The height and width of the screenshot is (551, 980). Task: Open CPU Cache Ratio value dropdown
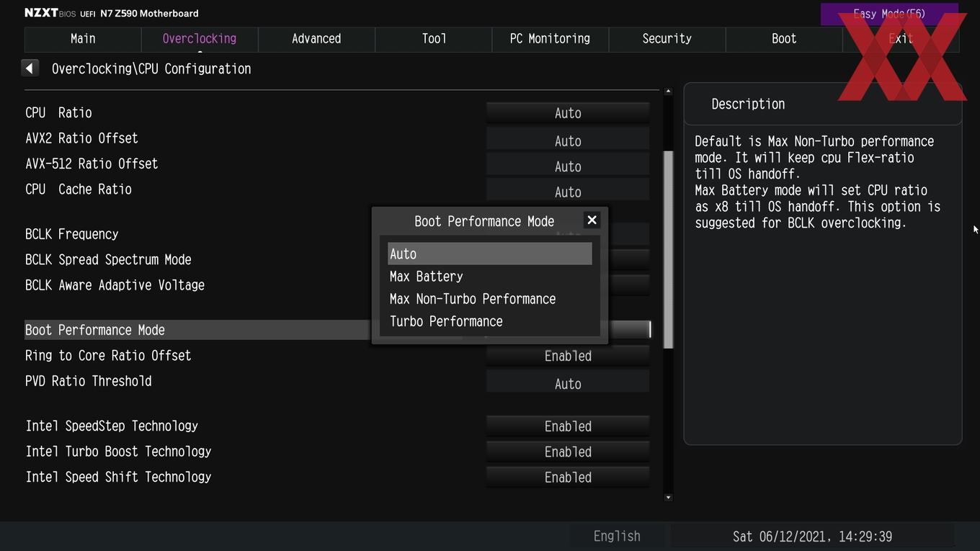(568, 192)
